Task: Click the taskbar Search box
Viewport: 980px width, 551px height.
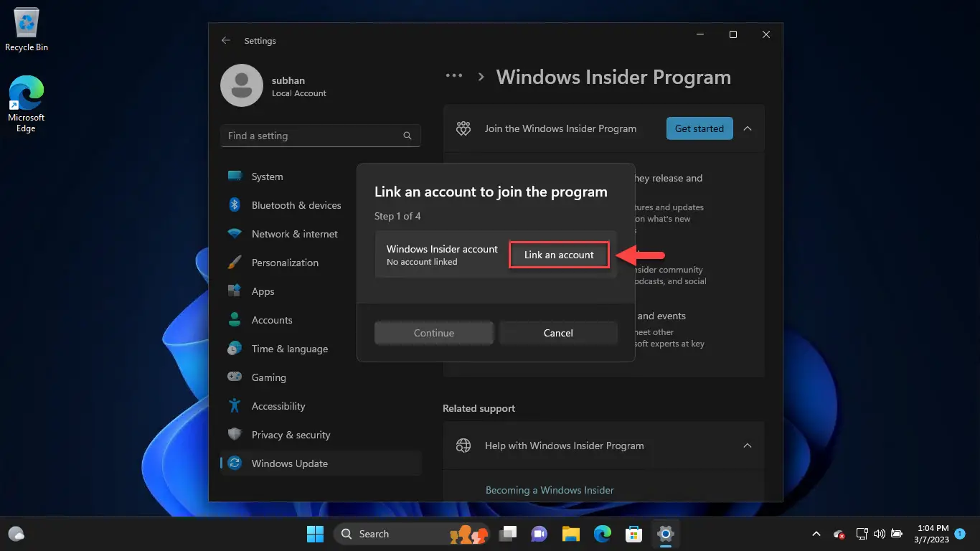Action: (x=413, y=534)
